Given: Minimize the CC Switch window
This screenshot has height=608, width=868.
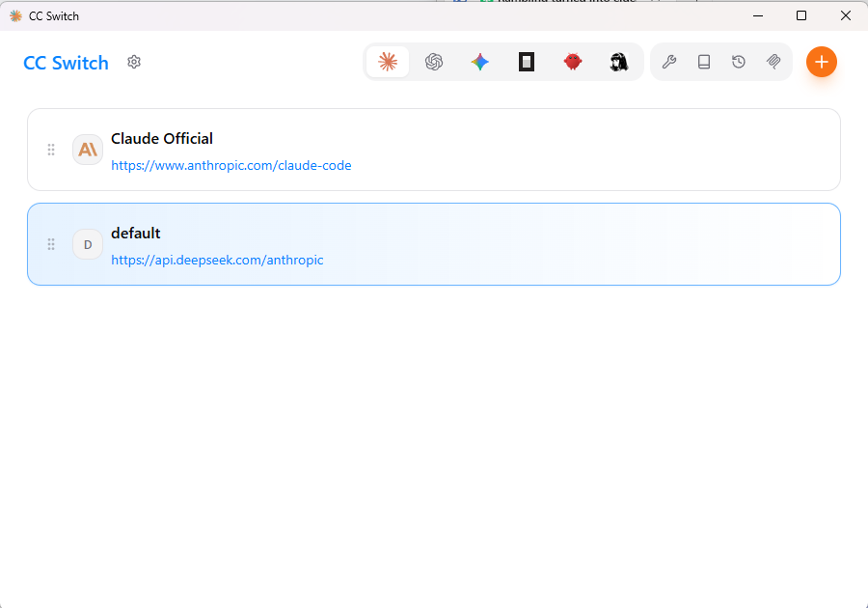Looking at the screenshot, I should pos(758,15).
